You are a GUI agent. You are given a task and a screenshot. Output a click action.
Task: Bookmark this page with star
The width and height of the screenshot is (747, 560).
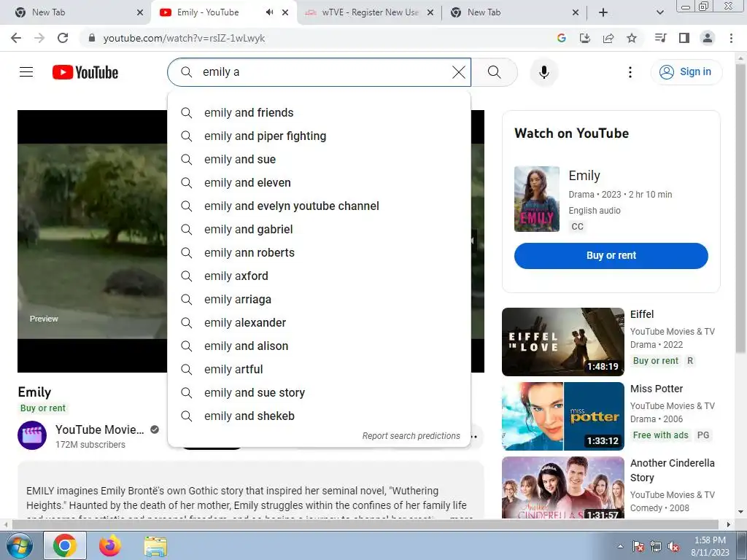pyautogui.click(x=632, y=38)
